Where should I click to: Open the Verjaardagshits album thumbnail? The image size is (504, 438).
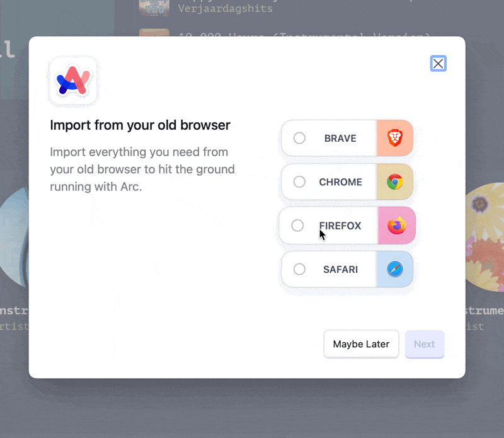tap(154, 8)
